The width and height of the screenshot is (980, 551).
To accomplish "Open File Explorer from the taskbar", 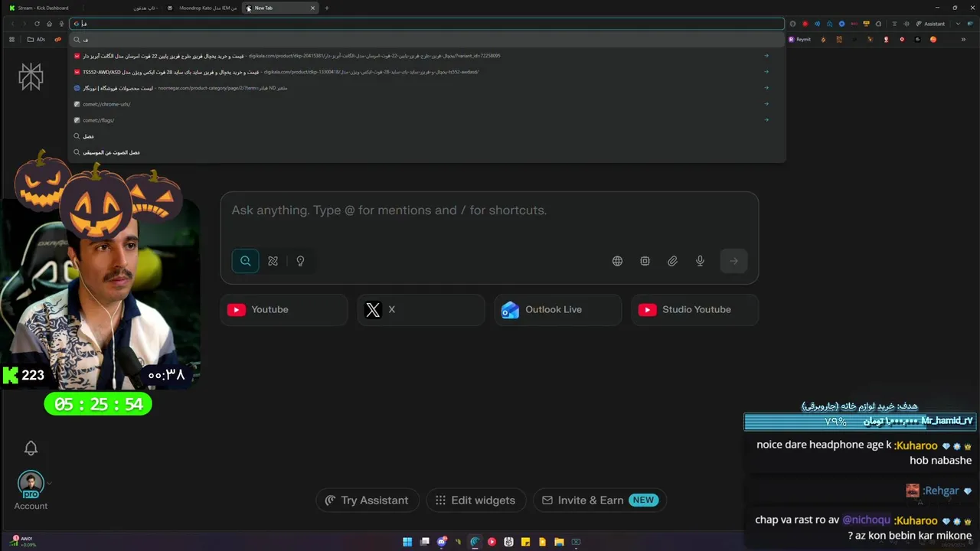I will pyautogui.click(x=559, y=542).
